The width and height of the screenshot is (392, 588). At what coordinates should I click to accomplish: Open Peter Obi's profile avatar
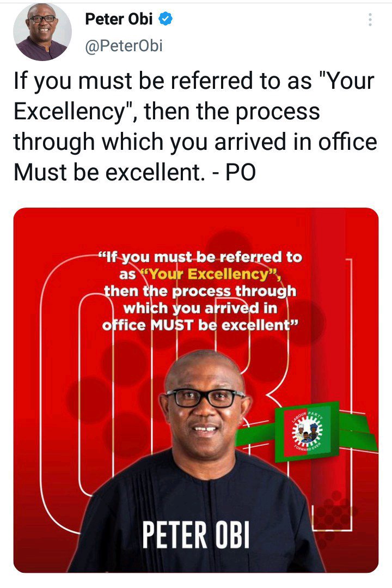[x=42, y=32]
